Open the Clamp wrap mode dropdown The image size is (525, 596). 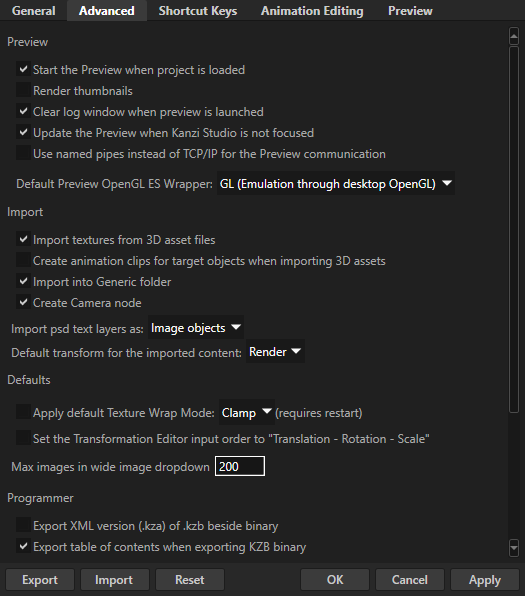coord(247,412)
